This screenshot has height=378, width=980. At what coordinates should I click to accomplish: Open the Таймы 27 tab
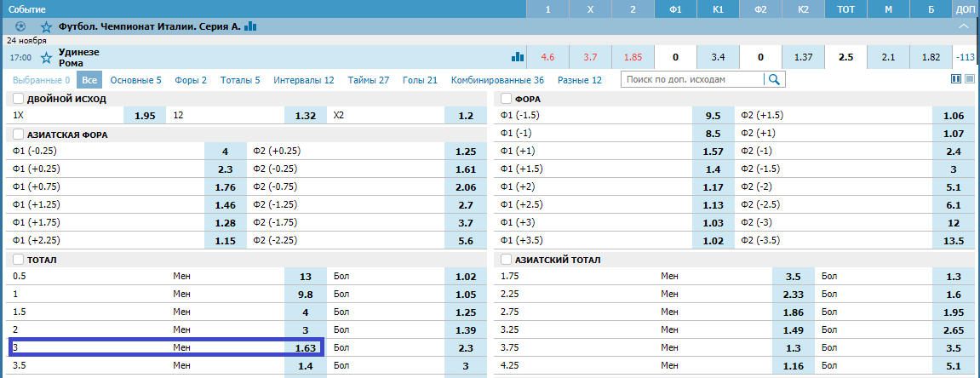[x=369, y=80]
